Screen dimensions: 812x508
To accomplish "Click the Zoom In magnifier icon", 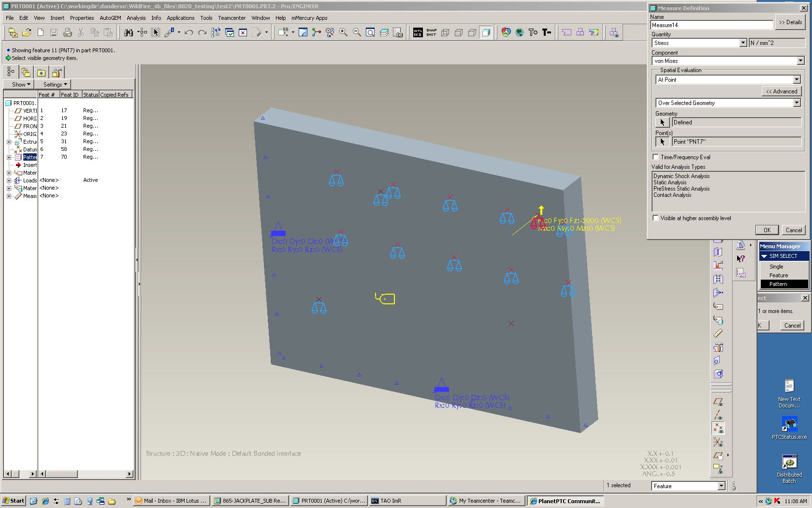I will [344, 32].
